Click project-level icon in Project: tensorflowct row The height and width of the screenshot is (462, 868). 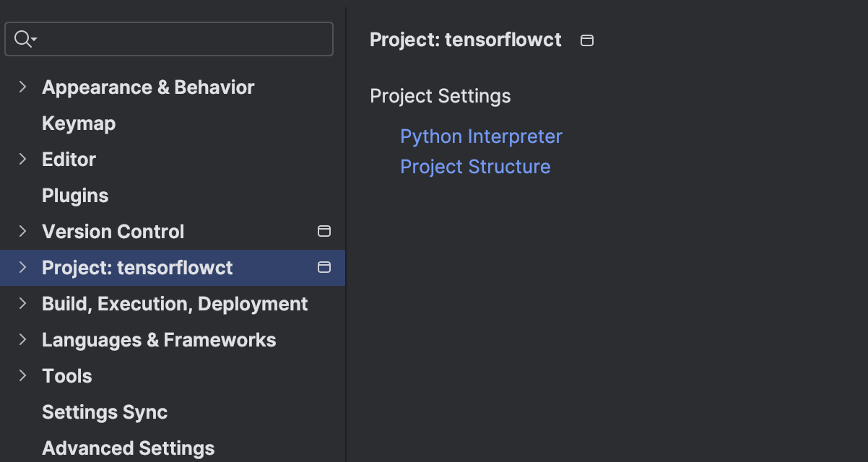[x=324, y=268]
